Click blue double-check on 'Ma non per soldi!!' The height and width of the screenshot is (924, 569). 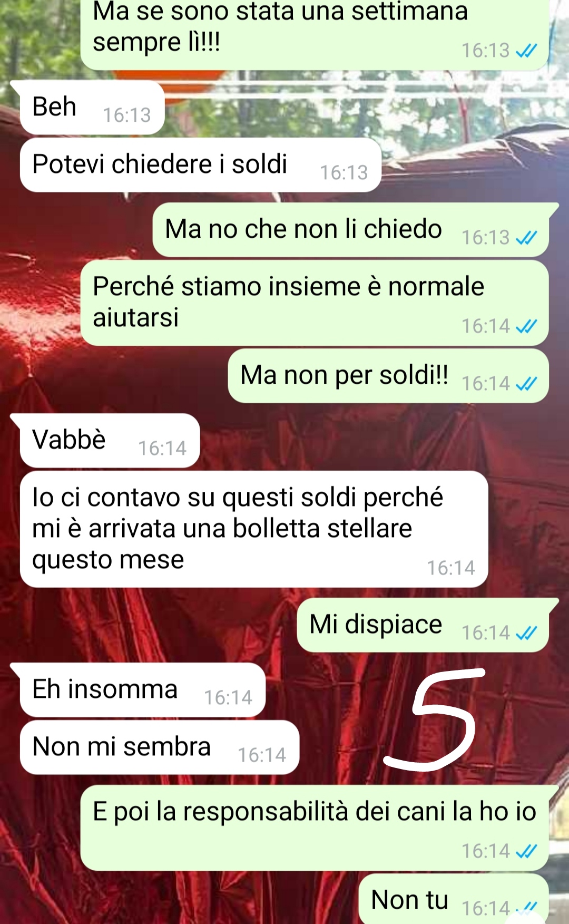[x=526, y=384]
